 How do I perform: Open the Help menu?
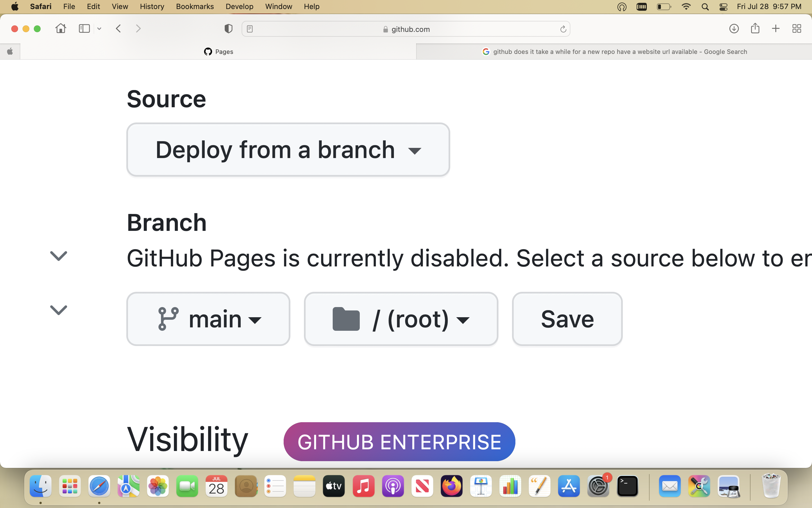tap(312, 7)
